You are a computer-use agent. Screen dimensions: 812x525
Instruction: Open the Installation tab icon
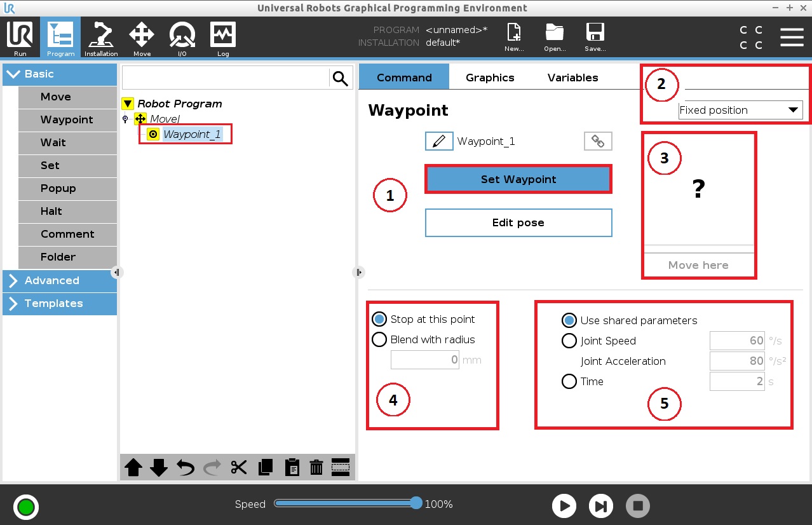tap(101, 37)
